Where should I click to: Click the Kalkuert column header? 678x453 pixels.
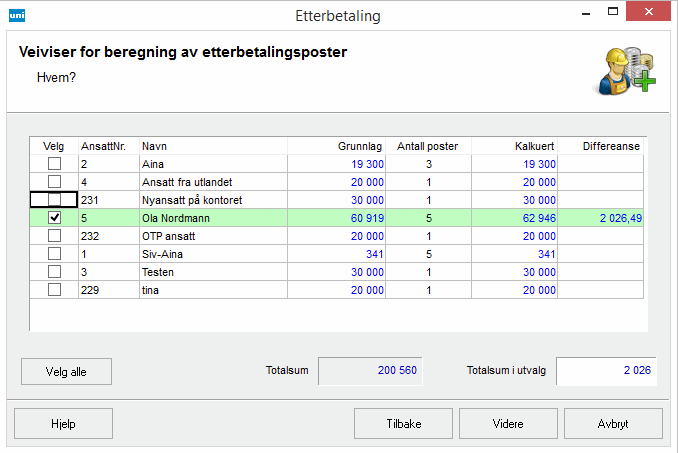tap(515, 147)
